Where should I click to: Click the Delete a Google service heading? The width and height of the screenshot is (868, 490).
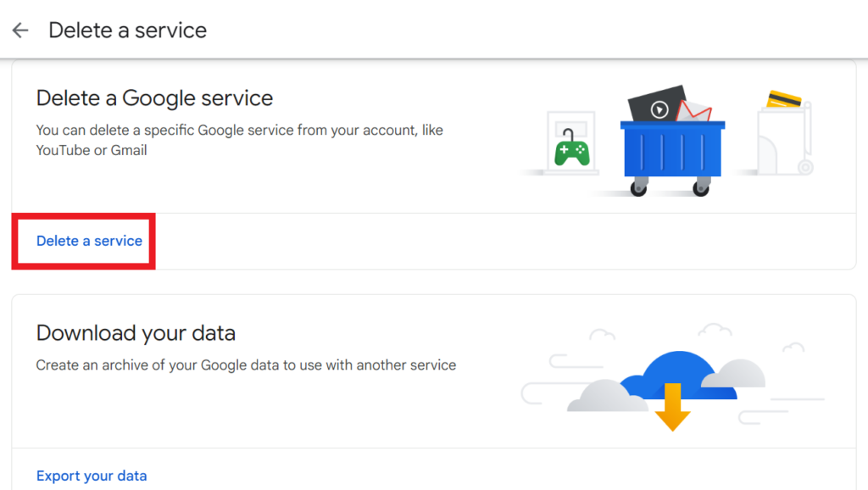[x=153, y=97]
